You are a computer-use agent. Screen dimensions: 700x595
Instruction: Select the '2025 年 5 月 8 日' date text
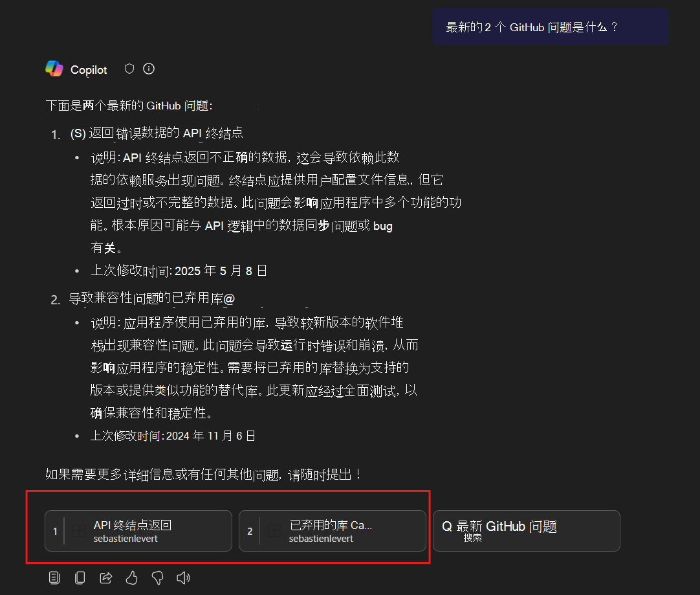point(219,270)
